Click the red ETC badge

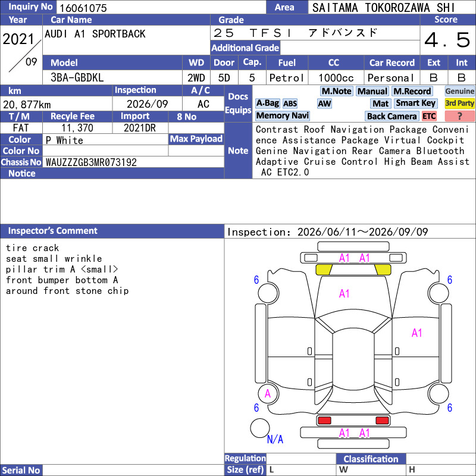click(x=429, y=116)
